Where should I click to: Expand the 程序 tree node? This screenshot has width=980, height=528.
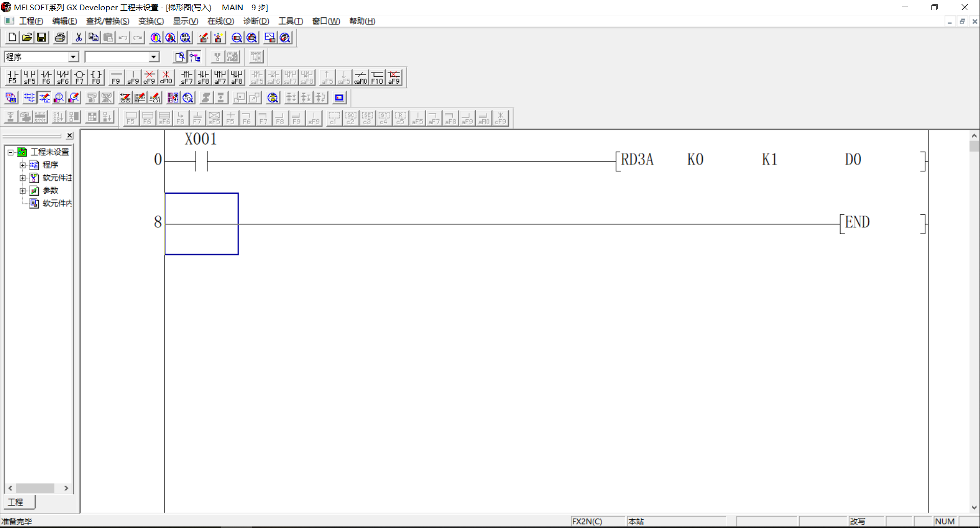click(22, 165)
